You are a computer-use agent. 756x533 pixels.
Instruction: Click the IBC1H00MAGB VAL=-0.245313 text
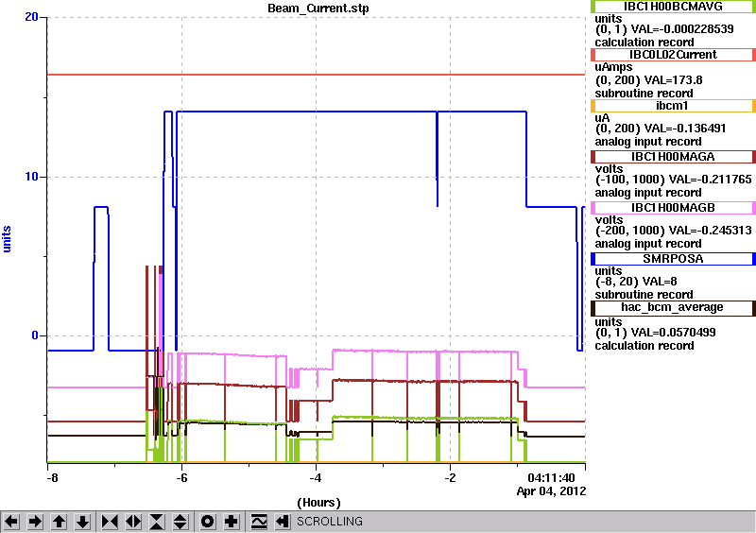click(673, 231)
